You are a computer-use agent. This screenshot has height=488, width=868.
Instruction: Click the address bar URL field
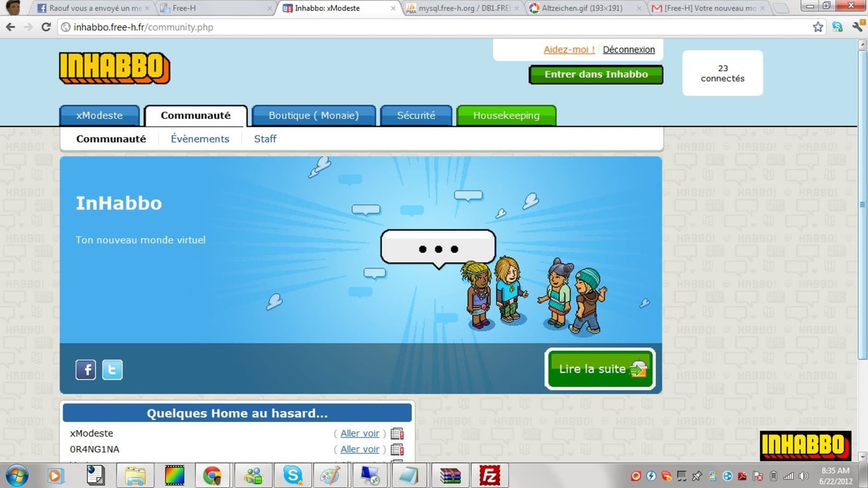click(434, 27)
